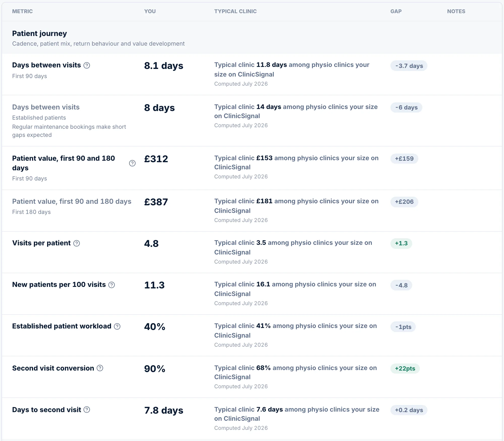The image size is (504, 441).
Task: Click the Regular maintenance bookings note
Action: coord(69,131)
